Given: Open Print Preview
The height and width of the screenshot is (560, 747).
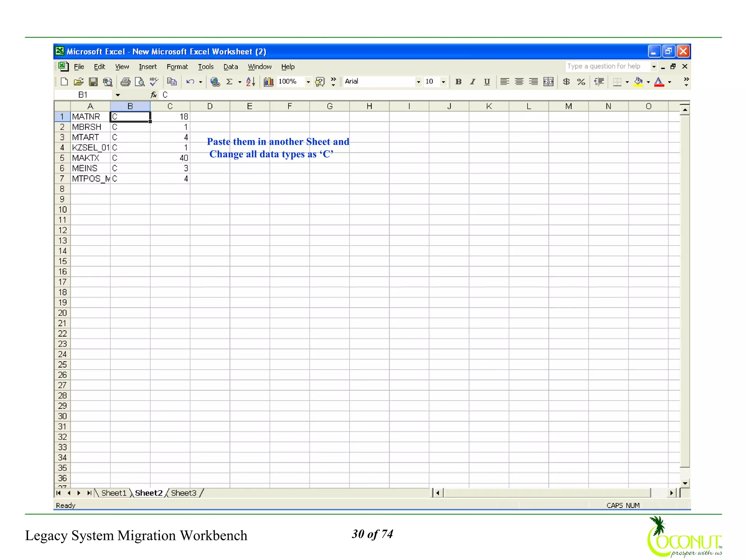Looking at the screenshot, I should click(140, 82).
